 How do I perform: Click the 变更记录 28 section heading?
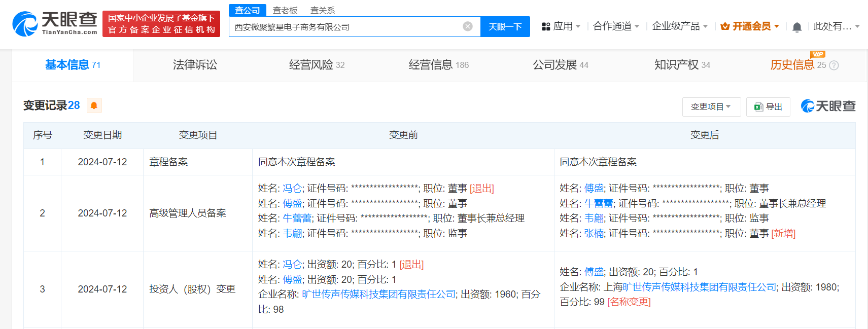[x=51, y=105]
